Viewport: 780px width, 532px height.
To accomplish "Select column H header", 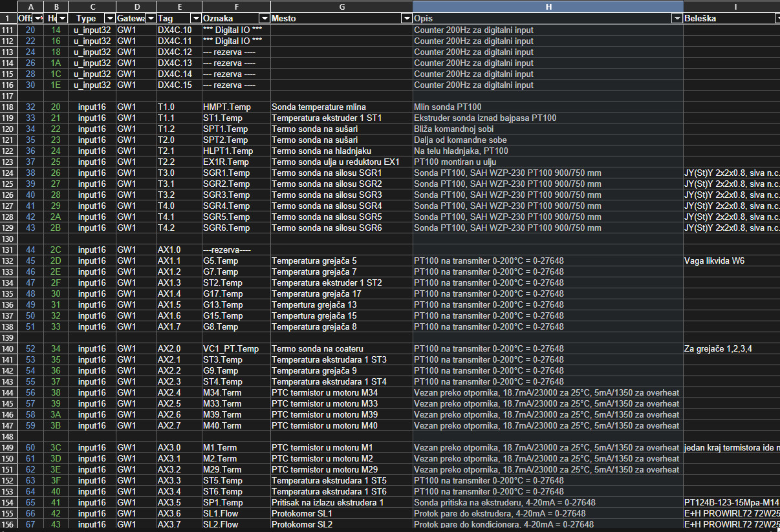I will [x=548, y=6].
